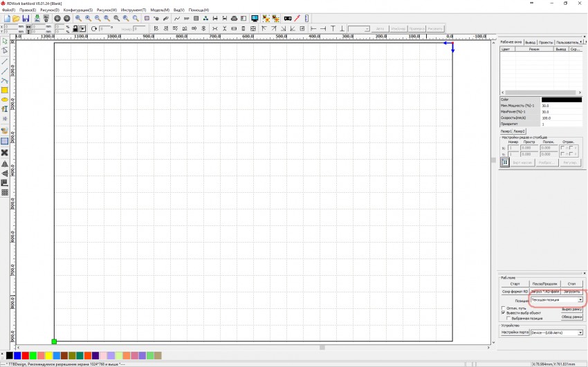
Task: Choose the Edit node tool
Action: pos(5,50)
